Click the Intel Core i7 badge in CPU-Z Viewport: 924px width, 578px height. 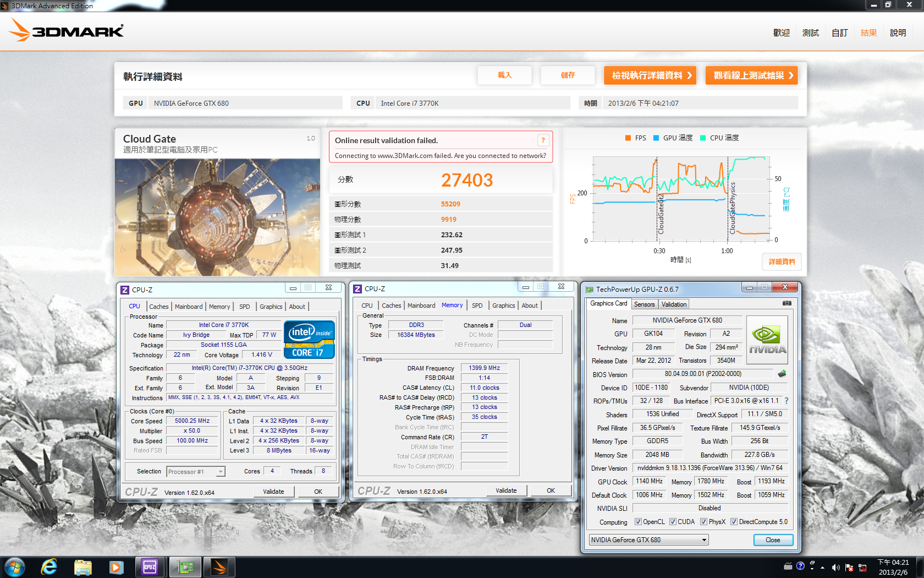click(x=309, y=339)
